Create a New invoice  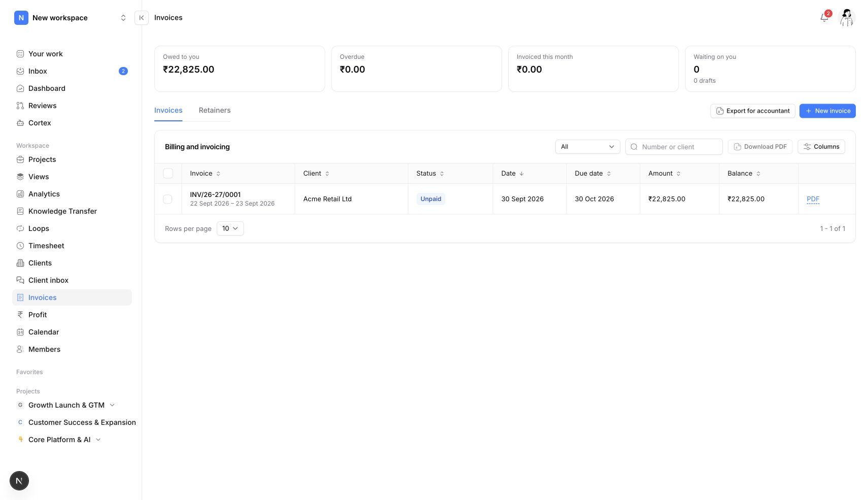pyautogui.click(x=827, y=111)
